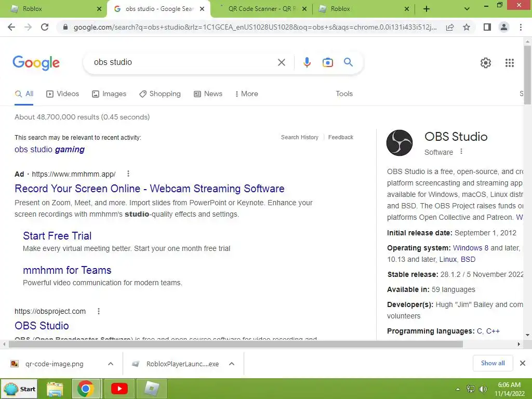
Task: Open Google quick settings gear
Action: coord(486,63)
